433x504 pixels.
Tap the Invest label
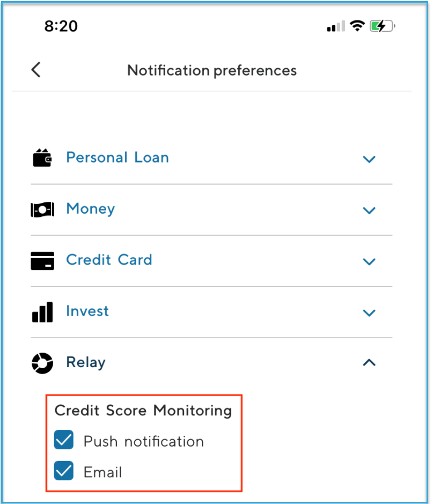click(87, 311)
